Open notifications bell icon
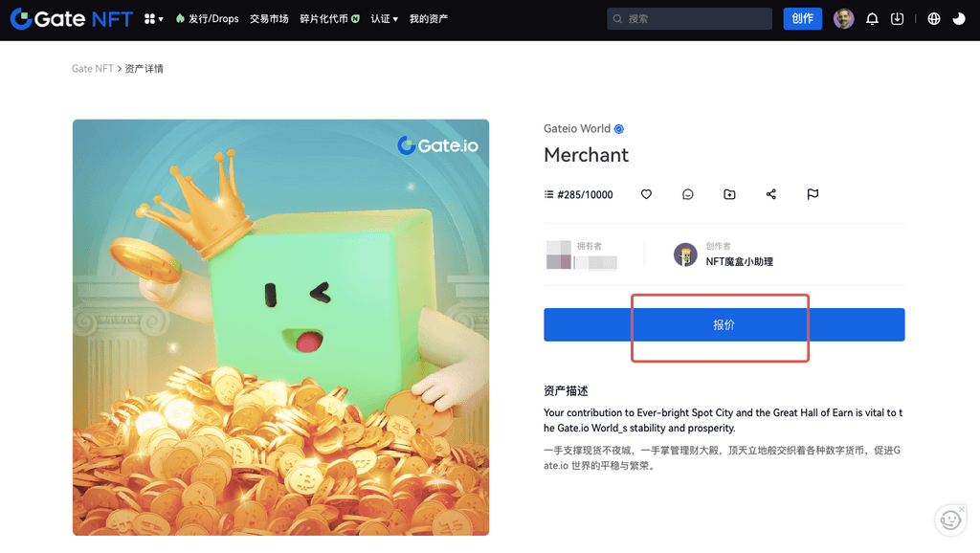The width and height of the screenshot is (980, 553). coord(872,19)
